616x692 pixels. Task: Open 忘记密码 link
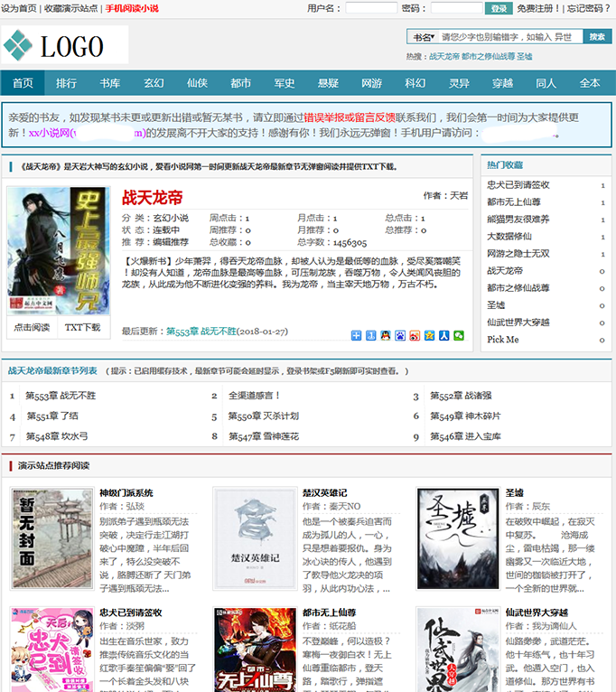coord(589,8)
